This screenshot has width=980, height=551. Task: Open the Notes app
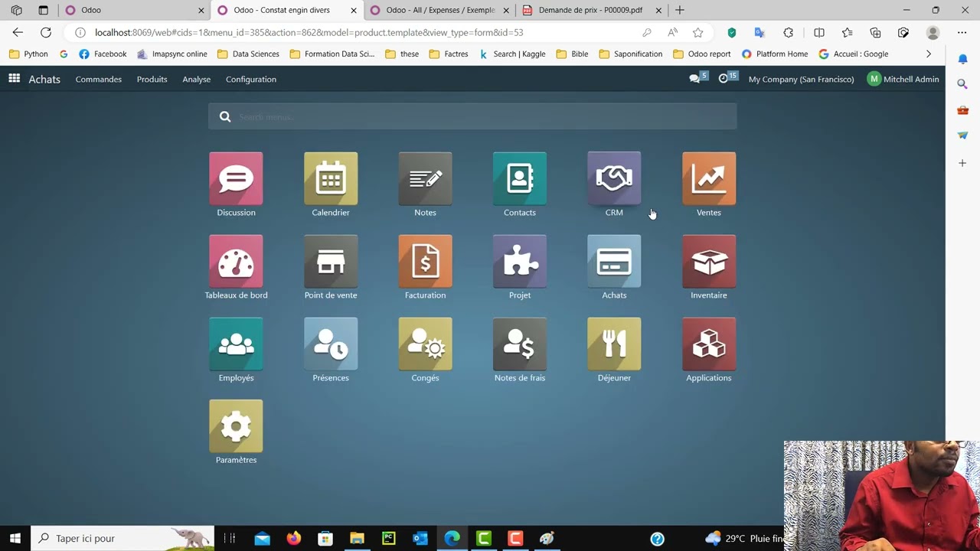tap(425, 179)
